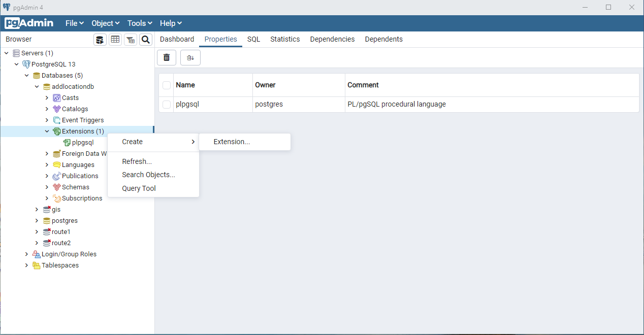Expand the Login/Group Roles node
This screenshot has width=644, height=335.
[x=26, y=254]
